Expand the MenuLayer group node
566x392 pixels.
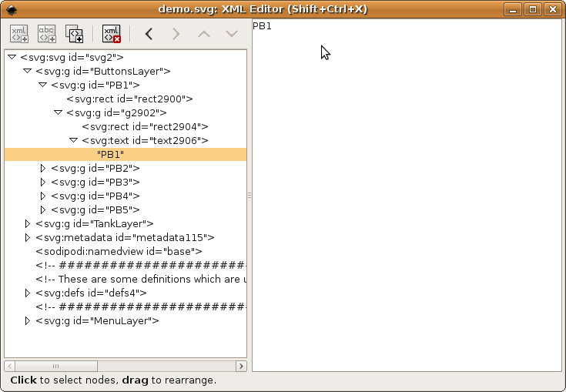(27, 320)
